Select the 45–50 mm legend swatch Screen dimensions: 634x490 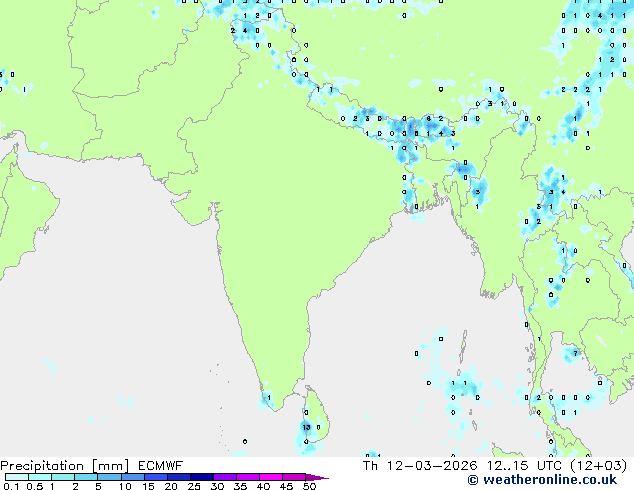[x=294, y=477]
